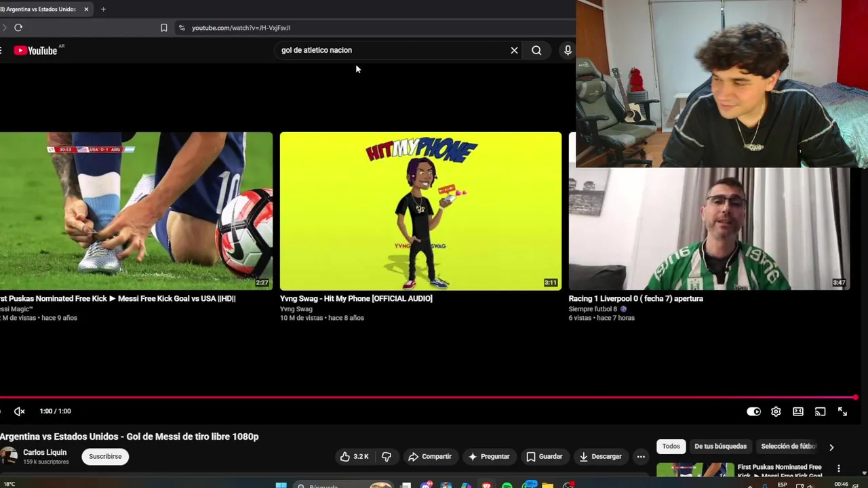The image size is (868, 488).
Task: Dislike the video with the thumbs down
Action: tap(387, 457)
